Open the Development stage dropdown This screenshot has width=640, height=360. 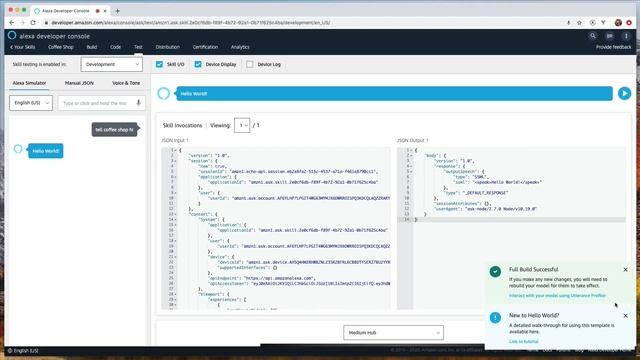[x=111, y=64]
